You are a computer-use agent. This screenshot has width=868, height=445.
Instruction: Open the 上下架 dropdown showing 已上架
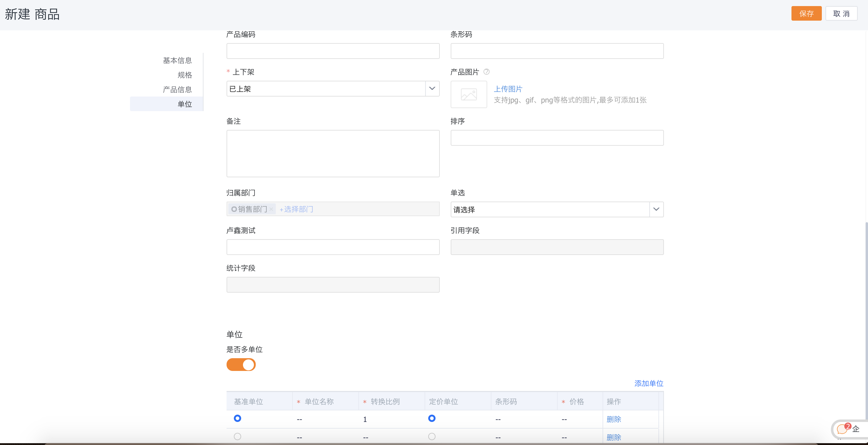pos(333,89)
